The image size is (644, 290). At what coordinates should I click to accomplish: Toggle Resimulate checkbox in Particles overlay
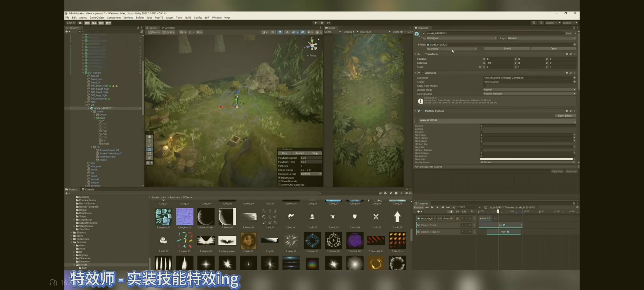(279, 178)
